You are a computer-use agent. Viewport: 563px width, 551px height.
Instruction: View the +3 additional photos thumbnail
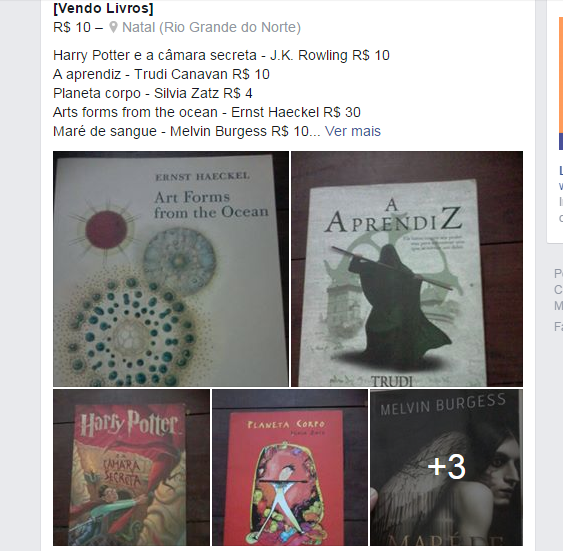point(446,467)
